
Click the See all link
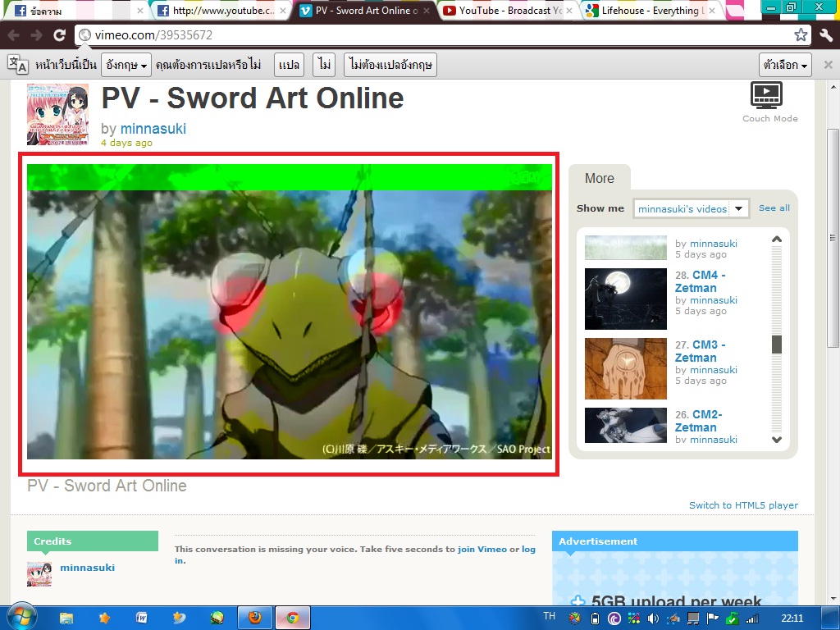tap(774, 208)
